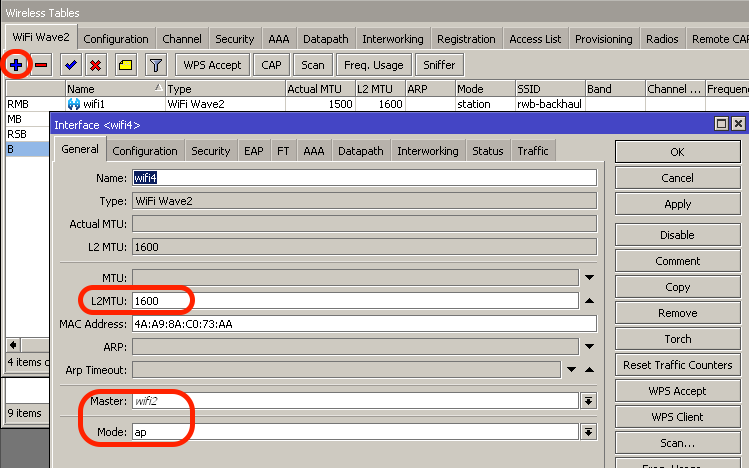Click the blue checkmark Enable icon
This screenshot has width=749, height=468.
pos(70,65)
